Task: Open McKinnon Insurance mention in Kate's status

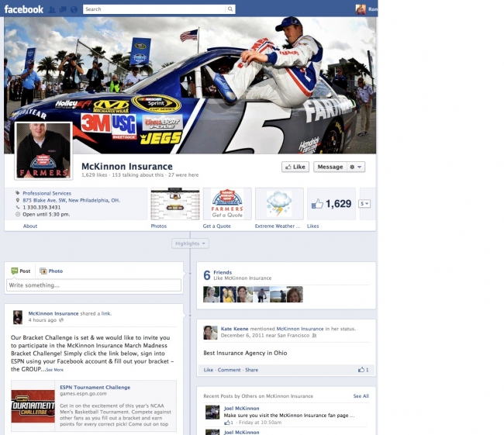Action: pos(300,329)
